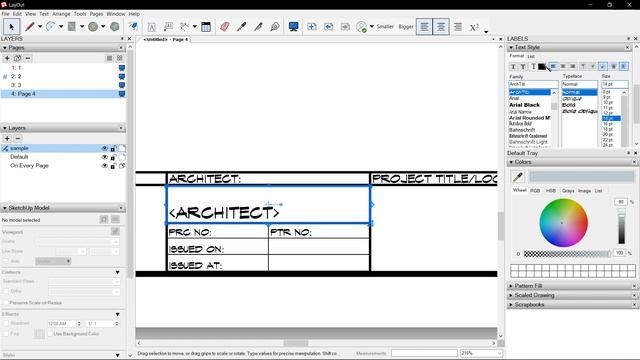Open the File menu
Viewport: 640px width, 360px height.
pyautogui.click(x=5, y=14)
